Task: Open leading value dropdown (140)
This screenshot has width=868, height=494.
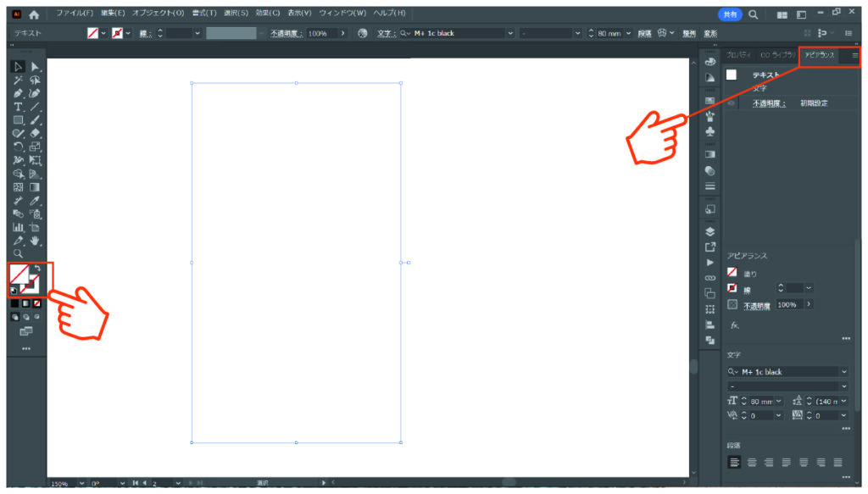Action: (x=843, y=401)
